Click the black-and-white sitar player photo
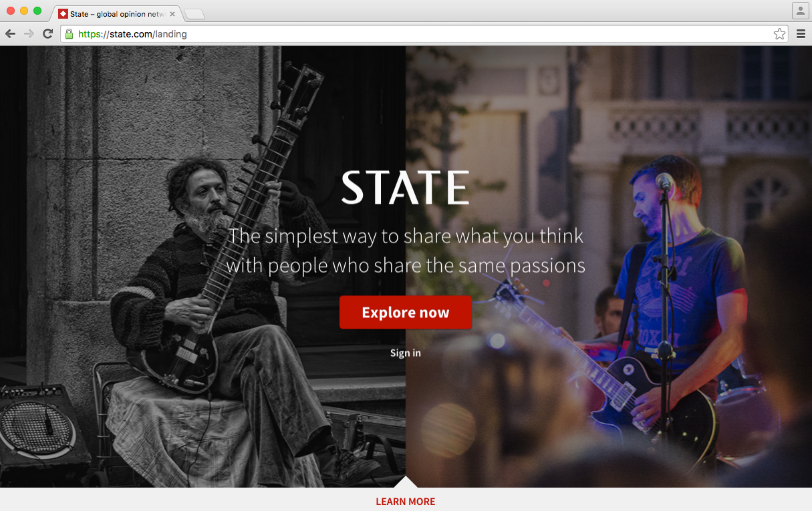 tap(202, 267)
